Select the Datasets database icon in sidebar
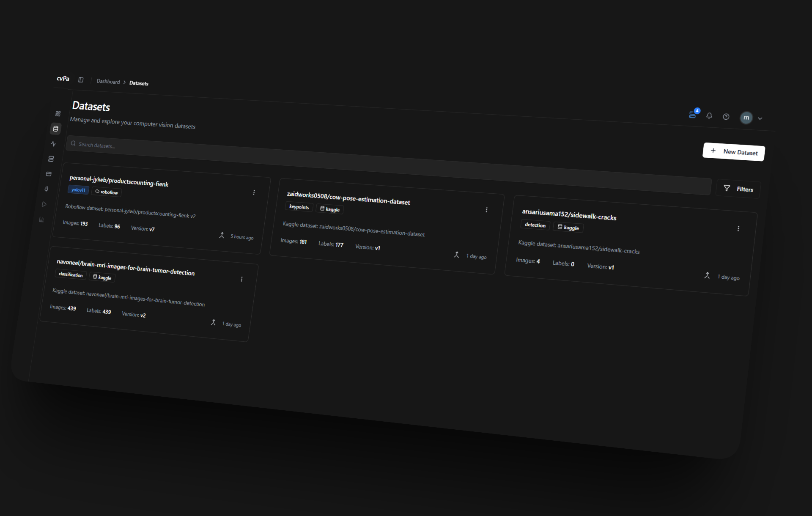The image size is (812, 516). click(x=55, y=129)
